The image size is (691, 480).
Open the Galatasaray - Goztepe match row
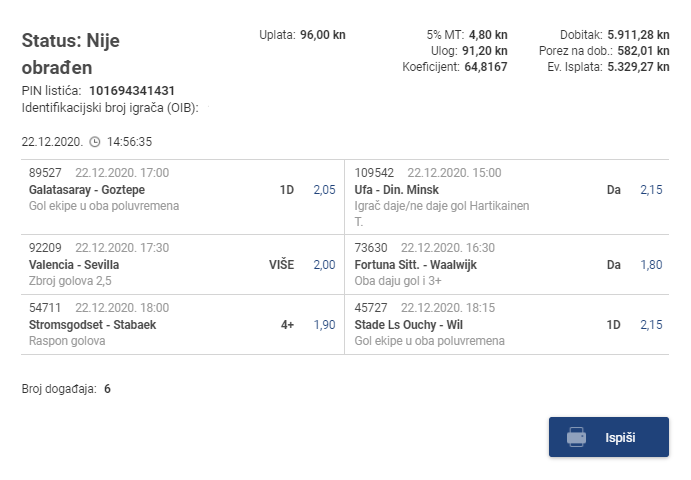(x=87, y=189)
